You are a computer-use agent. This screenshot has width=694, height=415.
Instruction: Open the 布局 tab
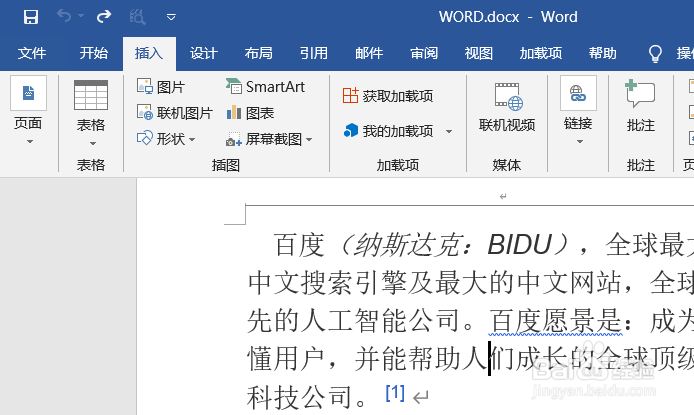258,54
